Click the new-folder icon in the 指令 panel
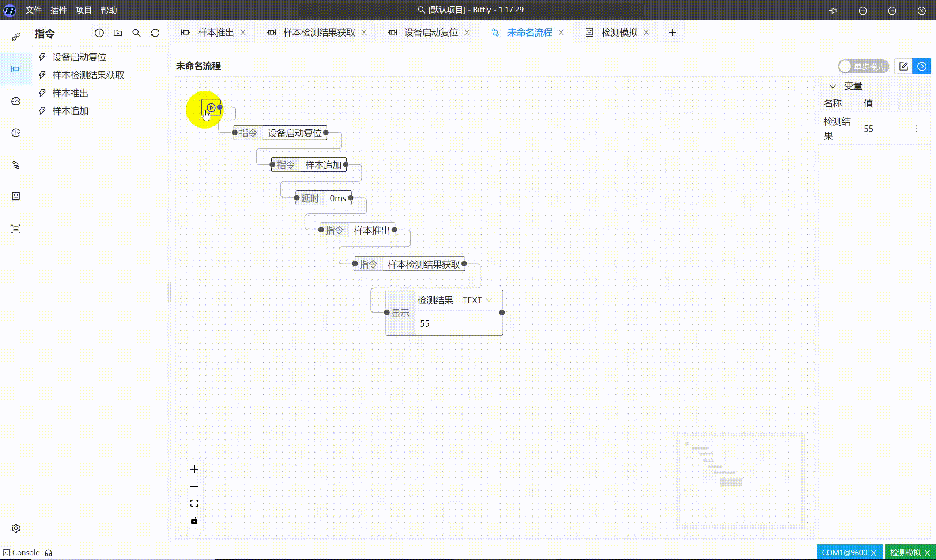 [x=118, y=33]
